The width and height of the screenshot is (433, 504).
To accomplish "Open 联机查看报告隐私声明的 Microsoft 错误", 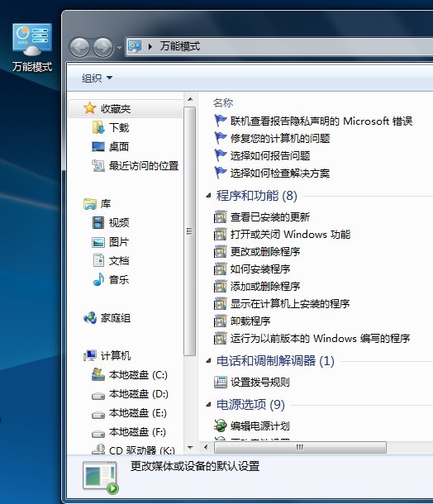I will tap(321, 121).
